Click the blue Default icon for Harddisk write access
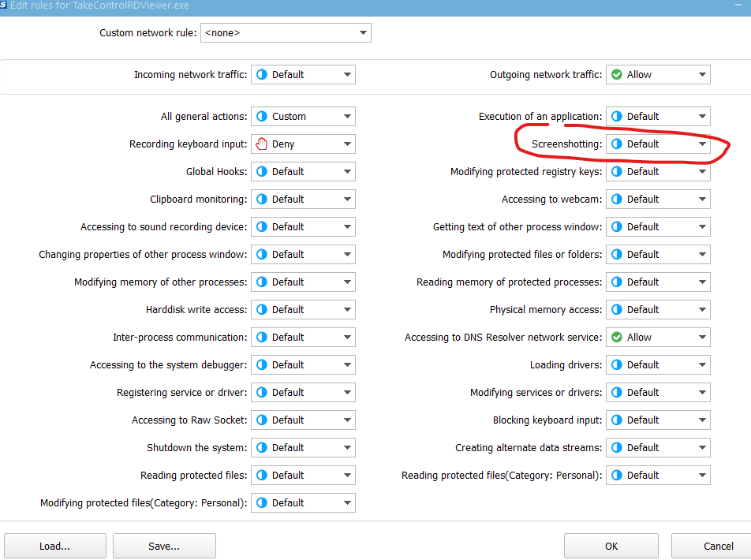751x560 pixels. (262, 310)
